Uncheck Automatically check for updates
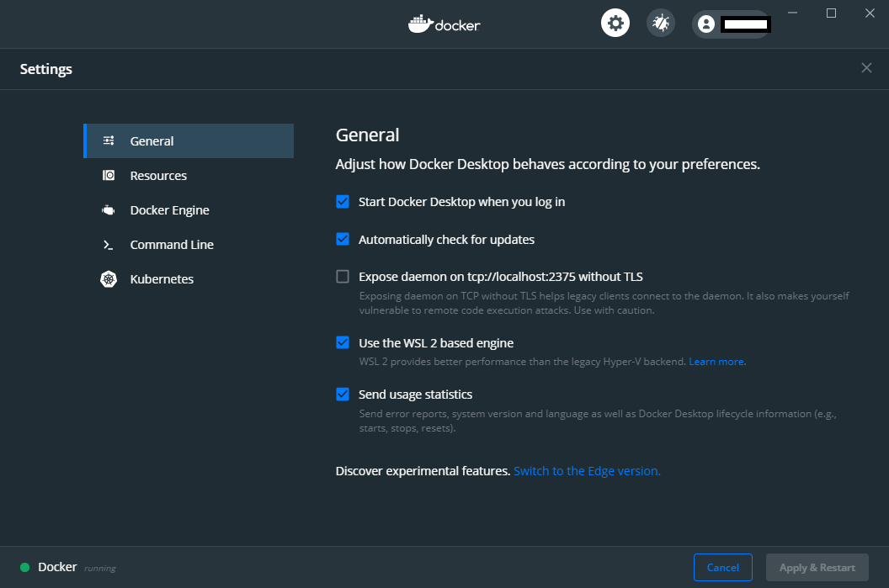889x588 pixels. tap(343, 239)
